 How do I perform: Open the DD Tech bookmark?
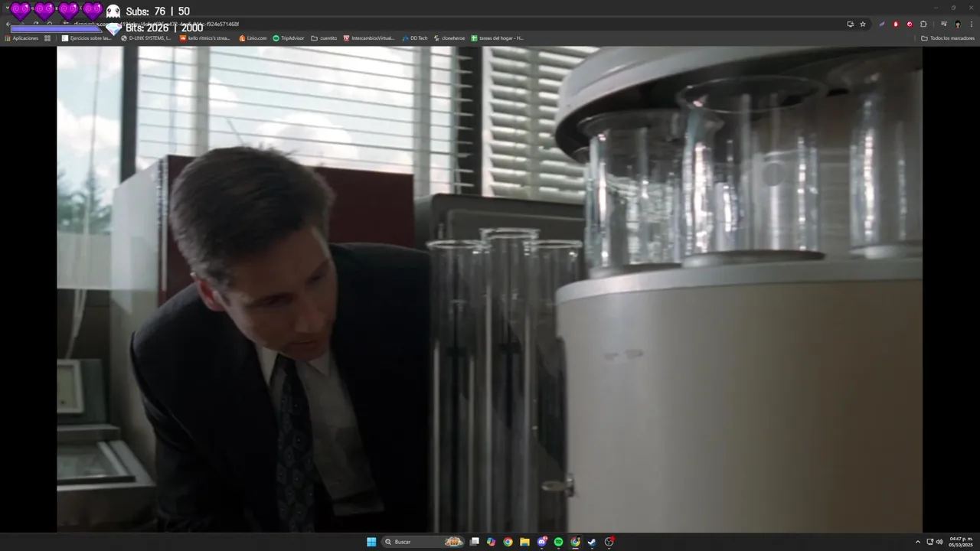tap(415, 38)
